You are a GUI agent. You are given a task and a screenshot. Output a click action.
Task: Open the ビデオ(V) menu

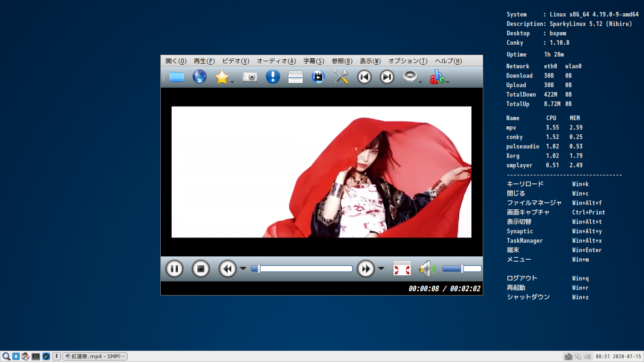[x=236, y=61]
